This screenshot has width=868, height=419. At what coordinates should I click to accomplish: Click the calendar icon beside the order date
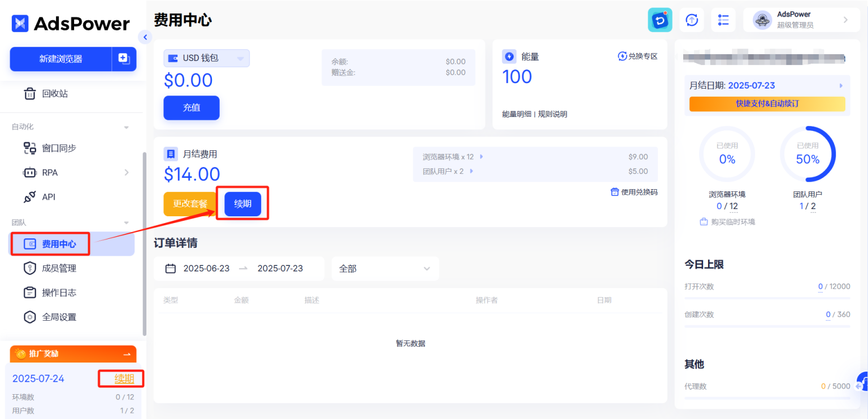(171, 268)
